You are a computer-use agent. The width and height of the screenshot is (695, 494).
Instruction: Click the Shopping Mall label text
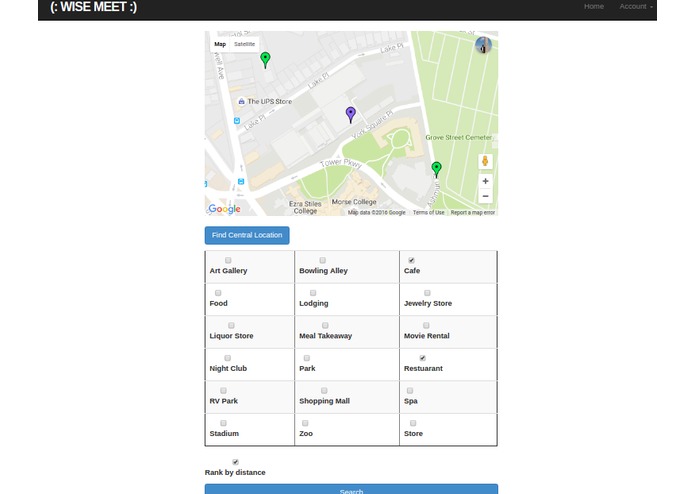pos(324,401)
